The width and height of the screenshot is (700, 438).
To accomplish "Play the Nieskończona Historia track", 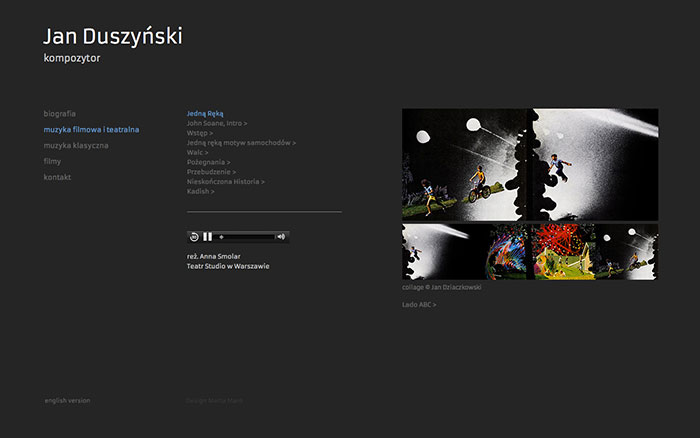I will pos(225,182).
